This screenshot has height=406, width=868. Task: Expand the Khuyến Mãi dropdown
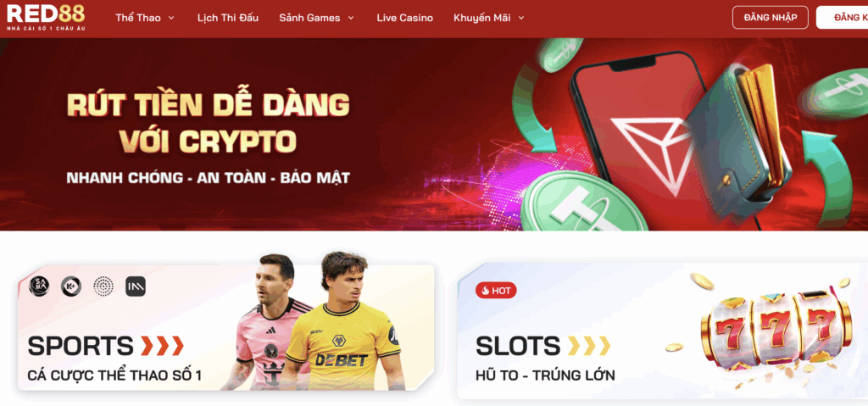489,18
